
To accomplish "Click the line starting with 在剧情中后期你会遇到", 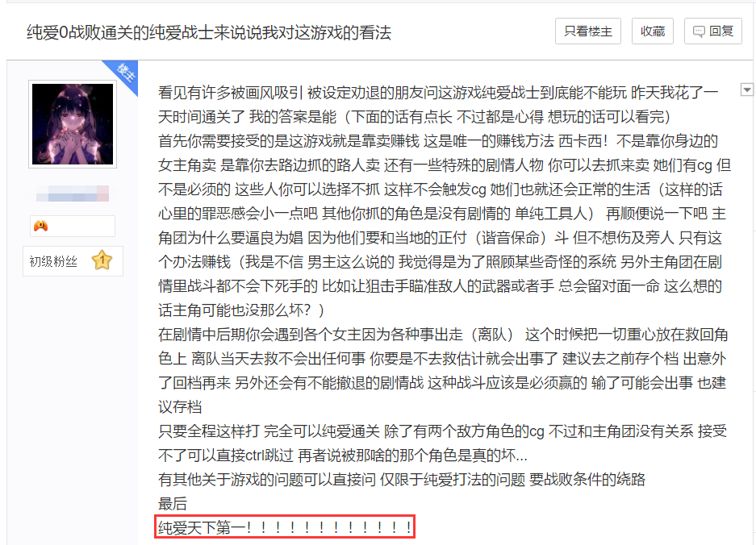I will pyautogui.click(x=443, y=335).
